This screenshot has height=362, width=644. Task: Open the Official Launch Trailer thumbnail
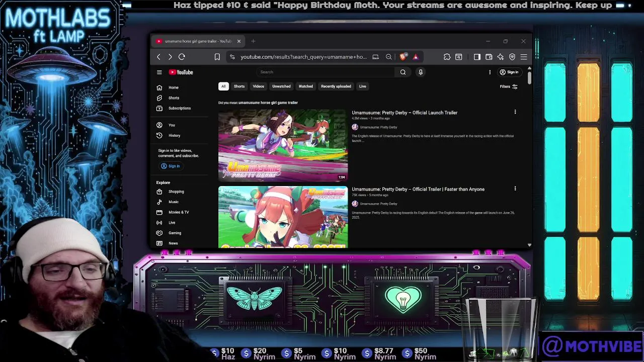click(x=283, y=145)
